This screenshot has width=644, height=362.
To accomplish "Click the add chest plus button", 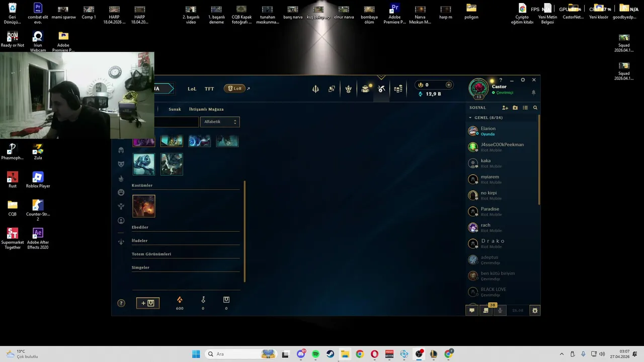I will (148, 303).
